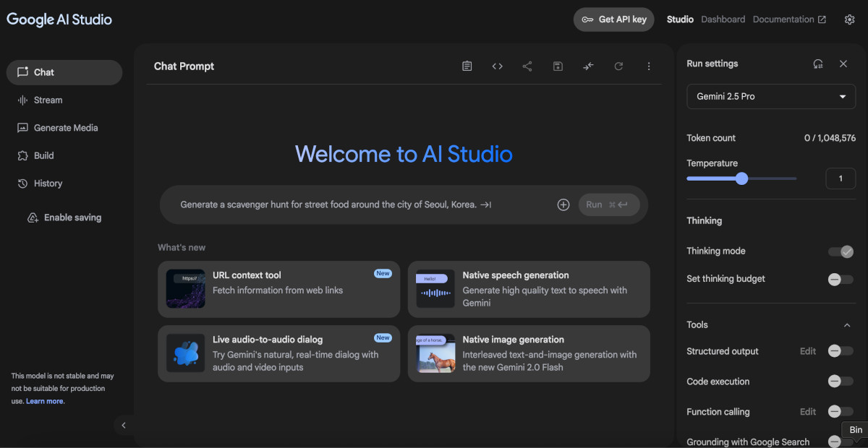Click the refresh icon in Chat Prompt toolbar

(x=618, y=66)
